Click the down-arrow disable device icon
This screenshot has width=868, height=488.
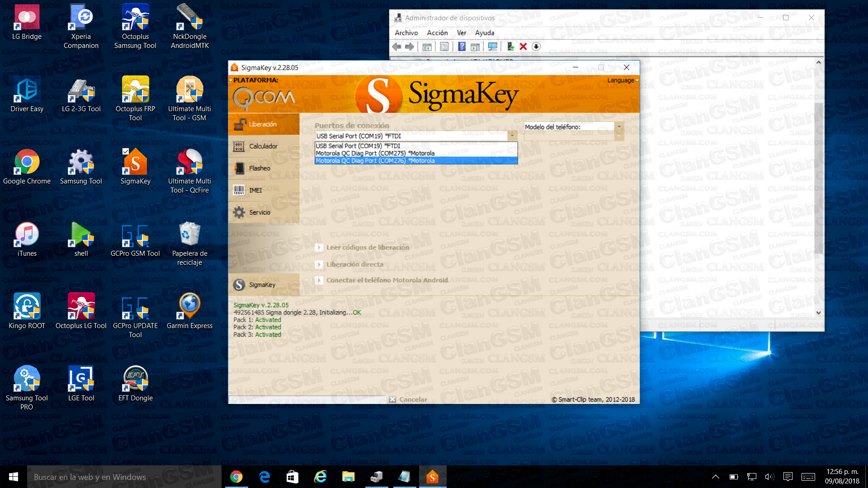click(x=536, y=47)
